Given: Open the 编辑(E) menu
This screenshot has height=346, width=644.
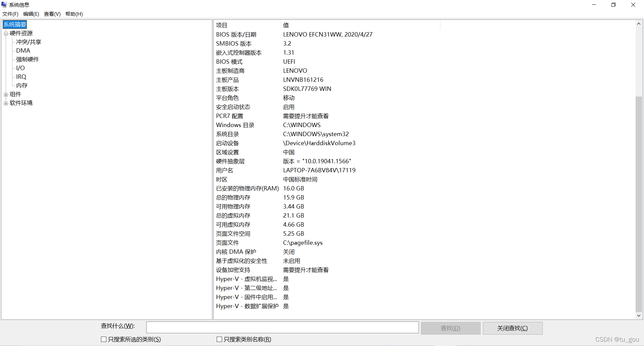Looking at the screenshot, I should pyautogui.click(x=31, y=14).
